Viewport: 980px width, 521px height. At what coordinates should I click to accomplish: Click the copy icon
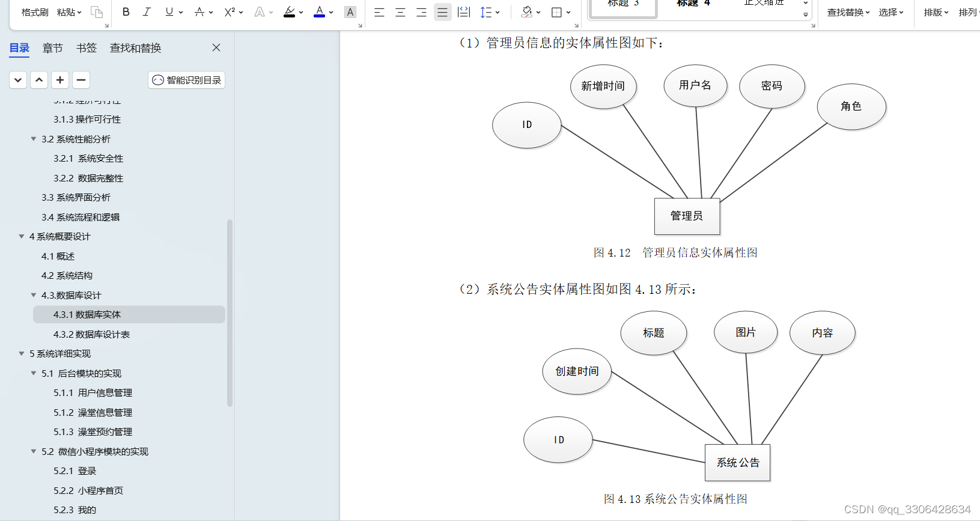click(x=96, y=12)
